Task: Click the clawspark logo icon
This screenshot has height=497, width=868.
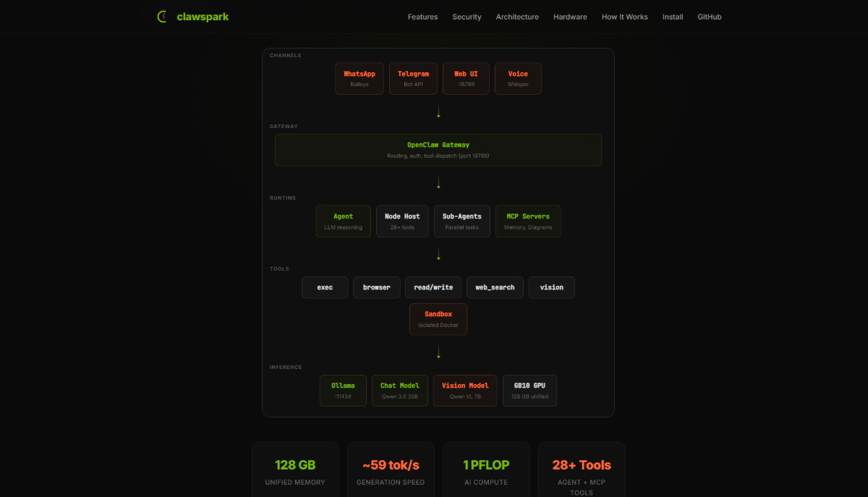Action: pyautogui.click(x=163, y=17)
